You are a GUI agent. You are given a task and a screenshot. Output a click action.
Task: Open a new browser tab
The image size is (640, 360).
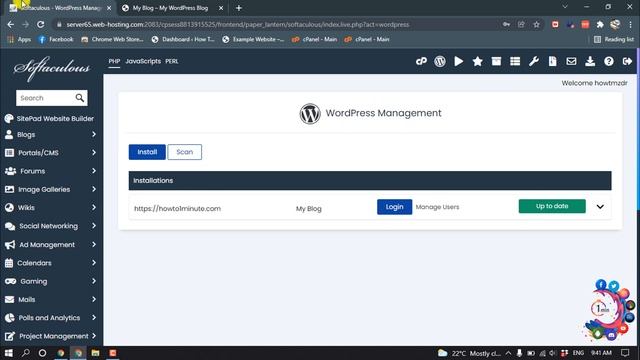coord(239,8)
